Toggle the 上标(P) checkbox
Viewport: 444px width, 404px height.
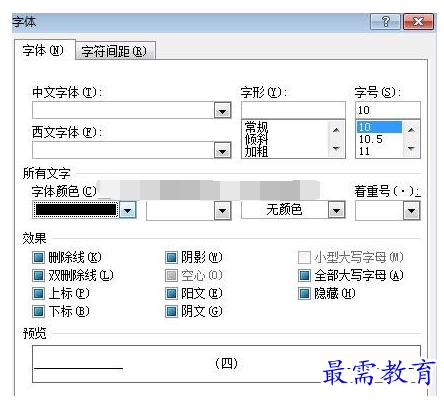38,293
